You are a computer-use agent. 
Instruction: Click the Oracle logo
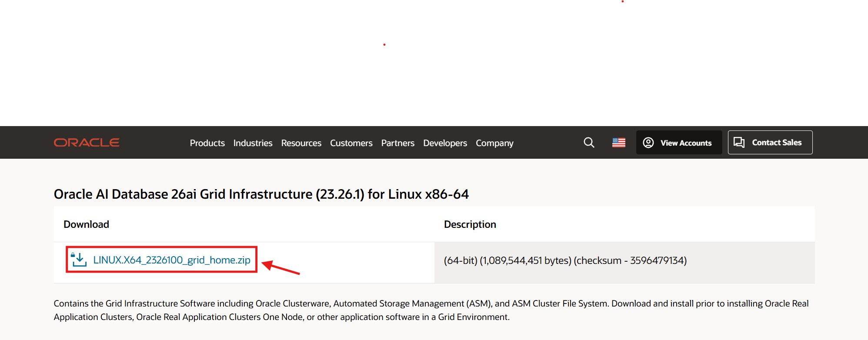[x=87, y=143]
